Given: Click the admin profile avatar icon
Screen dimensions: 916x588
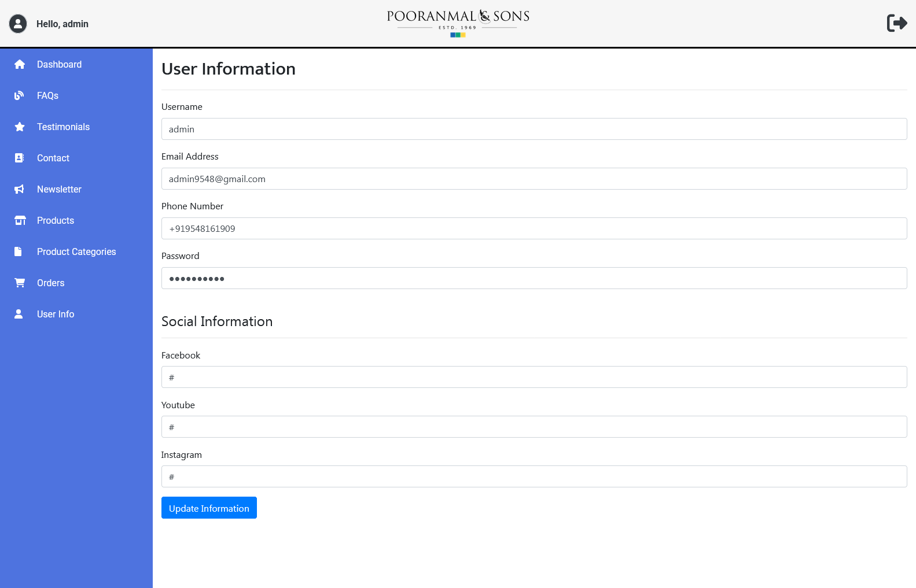Looking at the screenshot, I should coord(18,24).
